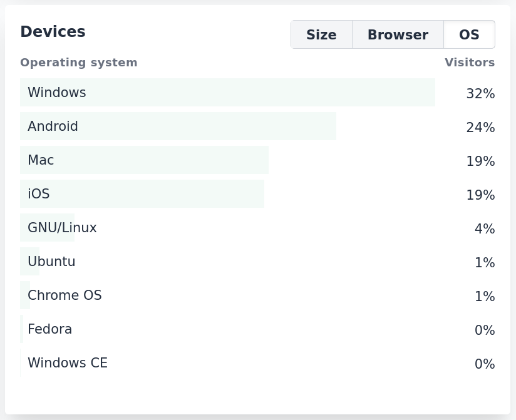Switch to the Size tab
This screenshot has width=516, height=420.
coord(321,35)
